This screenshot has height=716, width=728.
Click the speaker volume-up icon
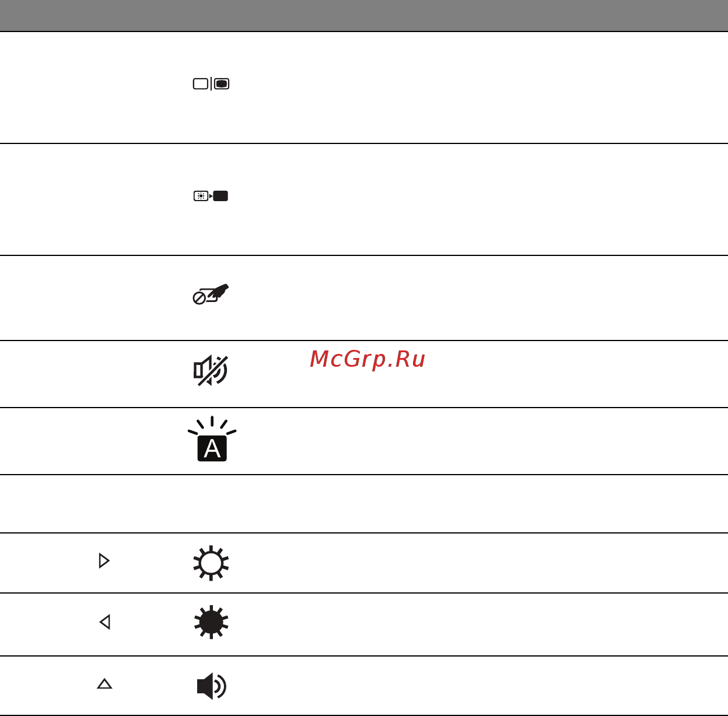point(211,686)
